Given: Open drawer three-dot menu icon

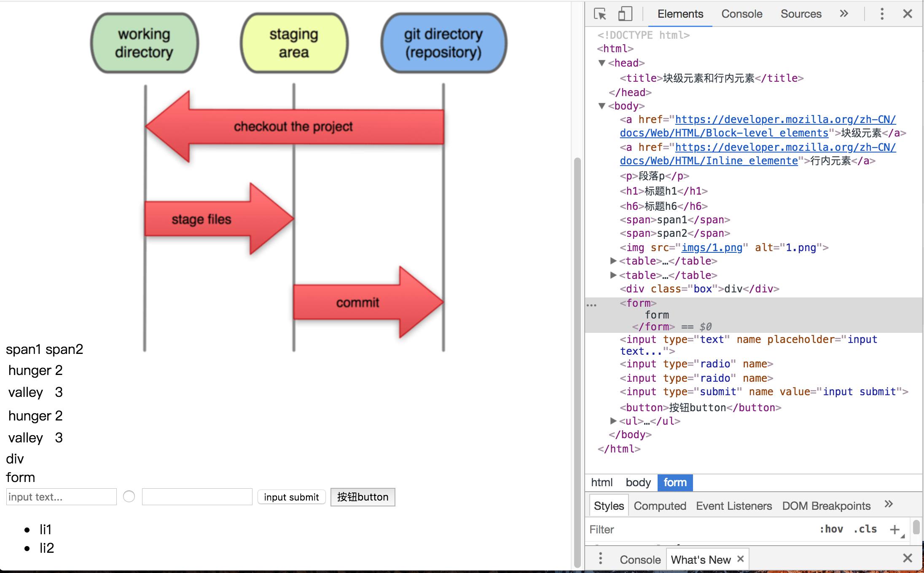Looking at the screenshot, I should [600, 559].
